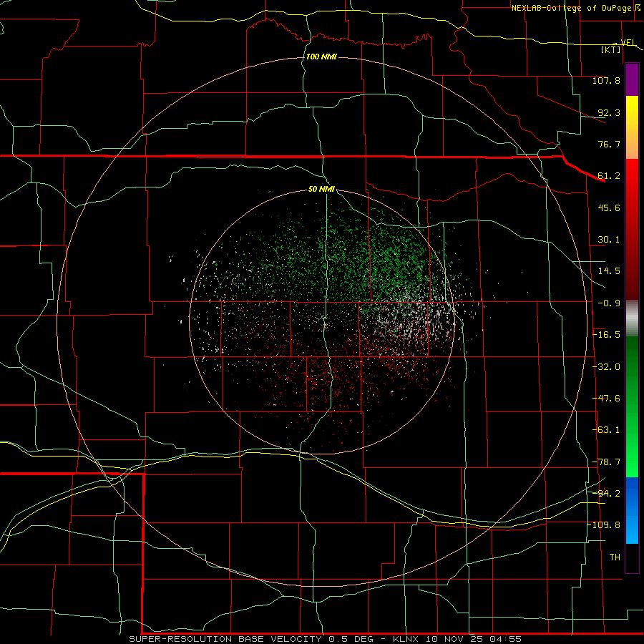Click the '50 NMI' range ring label
This screenshot has height=644, width=644.
tap(321, 189)
